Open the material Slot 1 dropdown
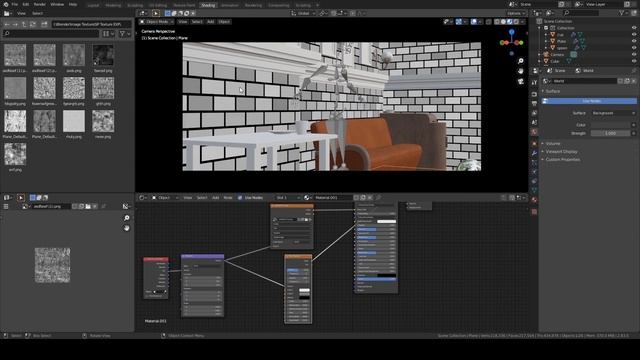The width and height of the screenshot is (640, 360). (x=288, y=198)
